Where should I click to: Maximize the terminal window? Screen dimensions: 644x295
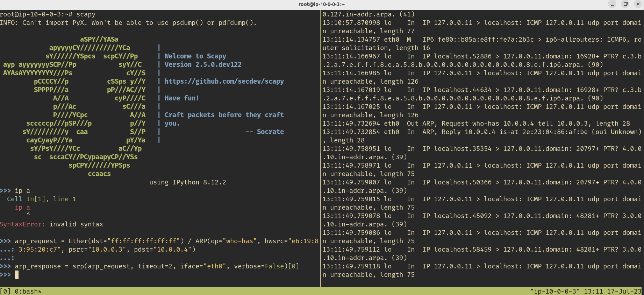point(625,4)
